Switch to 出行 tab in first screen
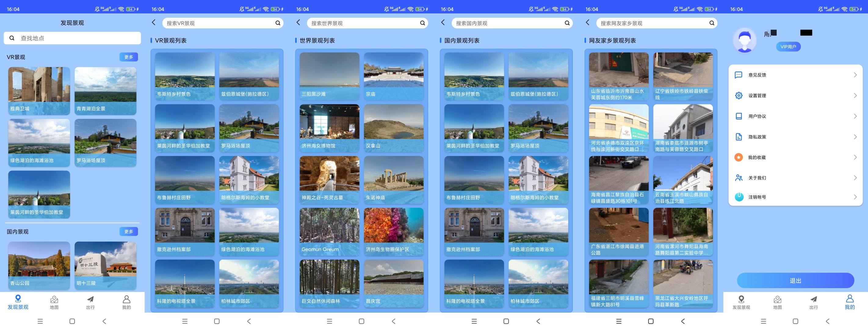868x330 pixels. 90,302
